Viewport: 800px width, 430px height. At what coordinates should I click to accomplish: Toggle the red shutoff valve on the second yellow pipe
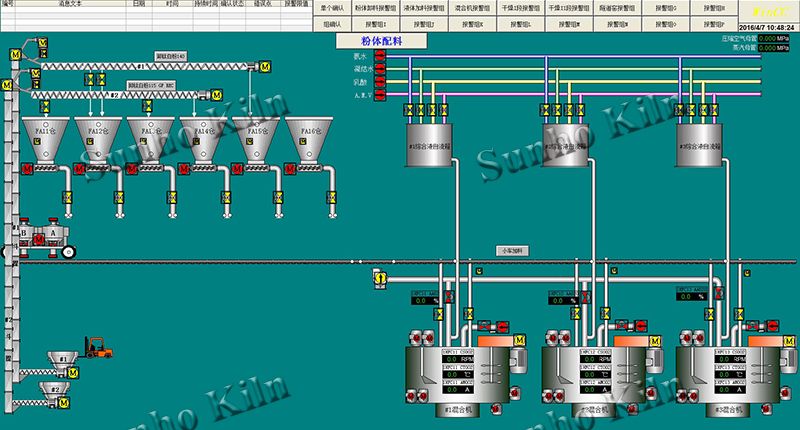[380, 82]
